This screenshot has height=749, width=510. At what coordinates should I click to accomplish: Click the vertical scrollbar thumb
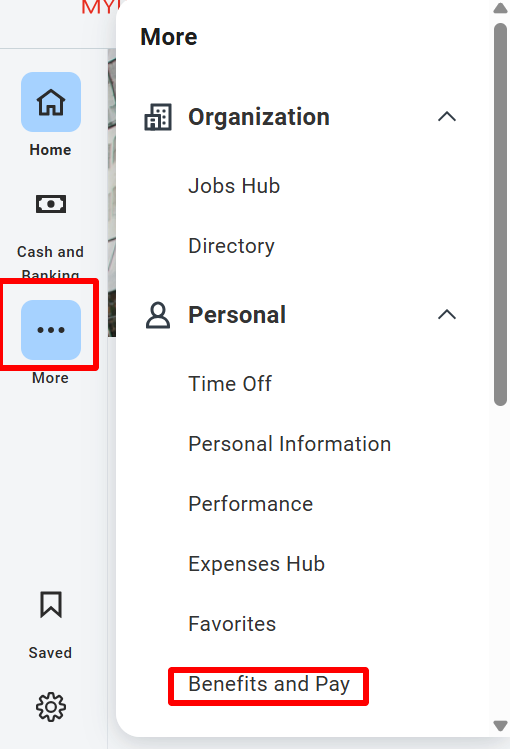point(500,214)
